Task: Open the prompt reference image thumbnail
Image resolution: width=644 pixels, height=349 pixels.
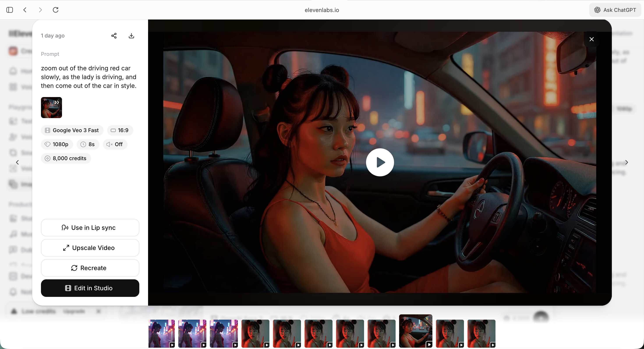Action: (51, 108)
